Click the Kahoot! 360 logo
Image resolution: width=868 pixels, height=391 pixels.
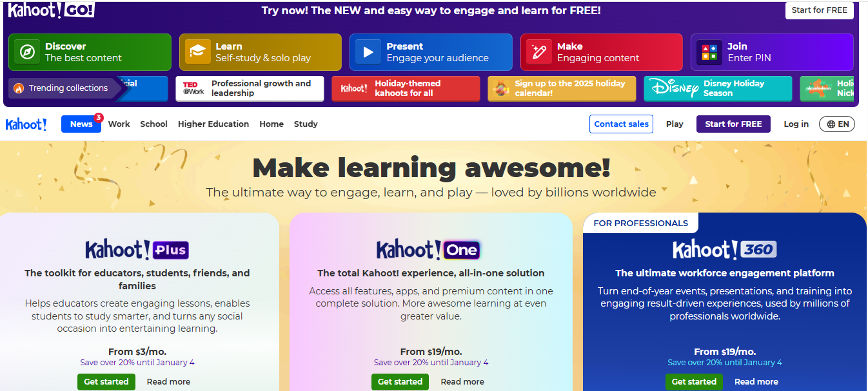click(724, 249)
